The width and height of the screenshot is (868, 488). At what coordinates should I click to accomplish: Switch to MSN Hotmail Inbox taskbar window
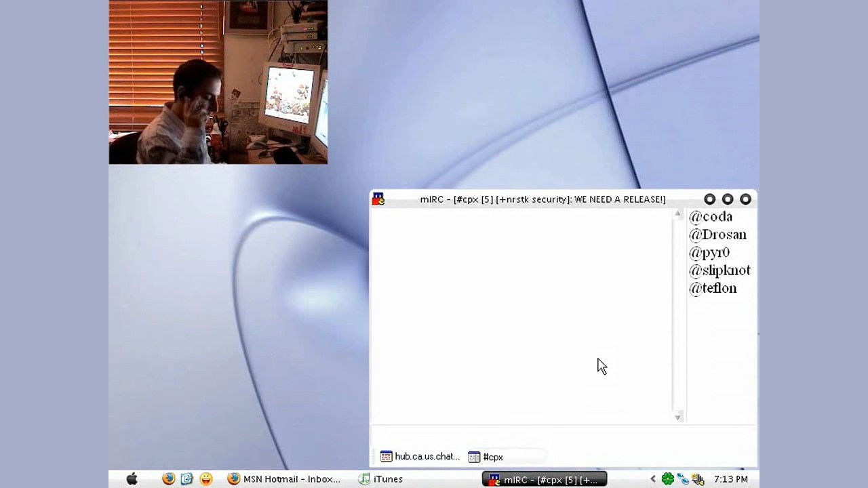(x=284, y=479)
